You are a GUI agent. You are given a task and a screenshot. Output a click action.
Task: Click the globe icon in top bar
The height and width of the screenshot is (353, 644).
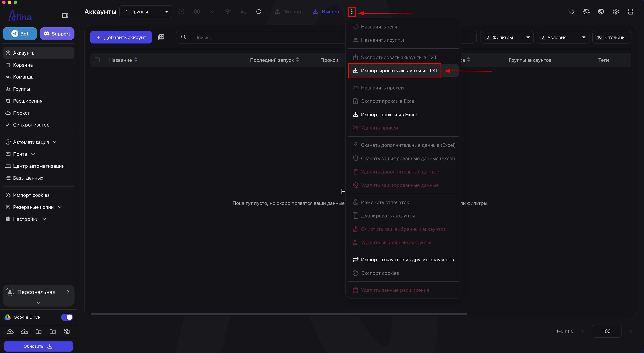click(x=601, y=12)
